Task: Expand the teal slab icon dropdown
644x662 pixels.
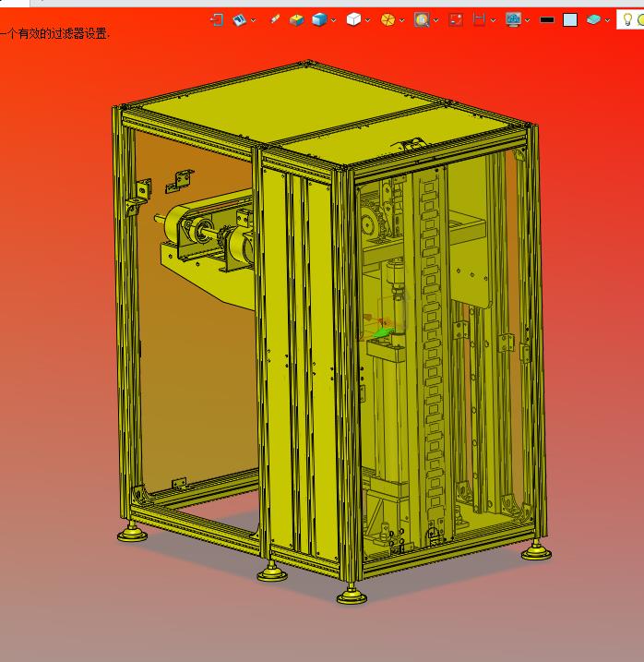Action: pyautogui.click(x=607, y=19)
